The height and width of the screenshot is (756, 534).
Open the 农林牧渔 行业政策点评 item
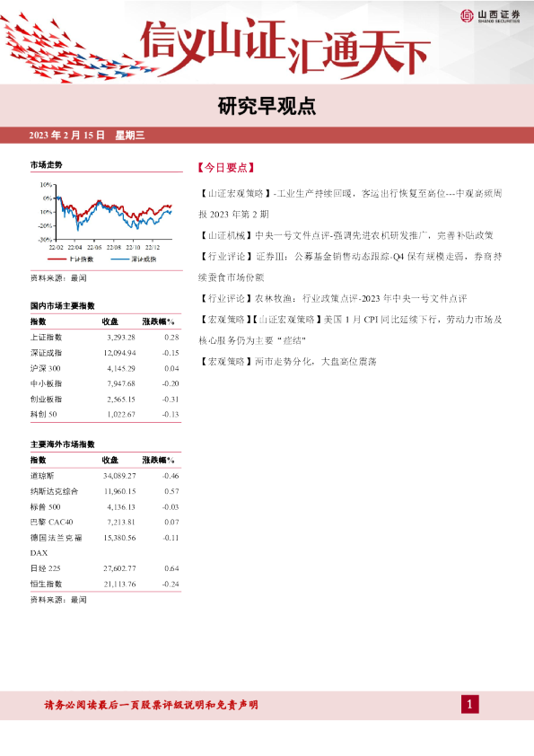(333, 298)
